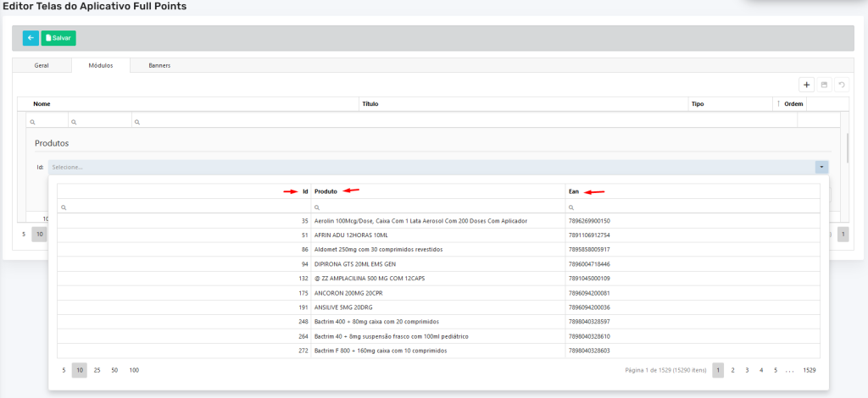This screenshot has width=868, height=398.
Task: Click Id 175 cell
Action: (x=184, y=293)
